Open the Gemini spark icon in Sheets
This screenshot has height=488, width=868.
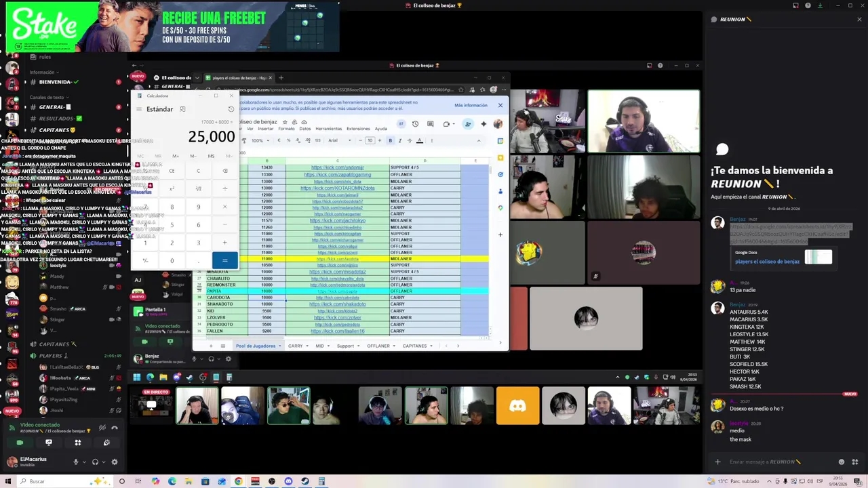[484, 124]
